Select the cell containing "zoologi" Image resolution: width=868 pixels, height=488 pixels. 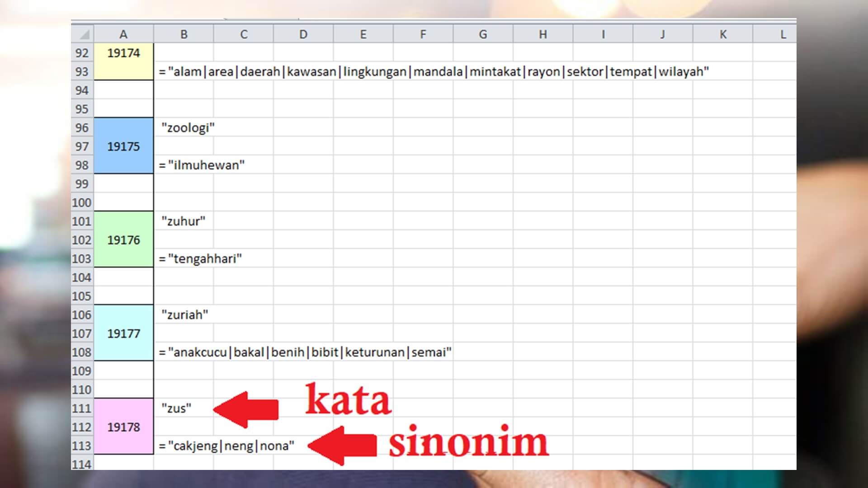click(184, 127)
